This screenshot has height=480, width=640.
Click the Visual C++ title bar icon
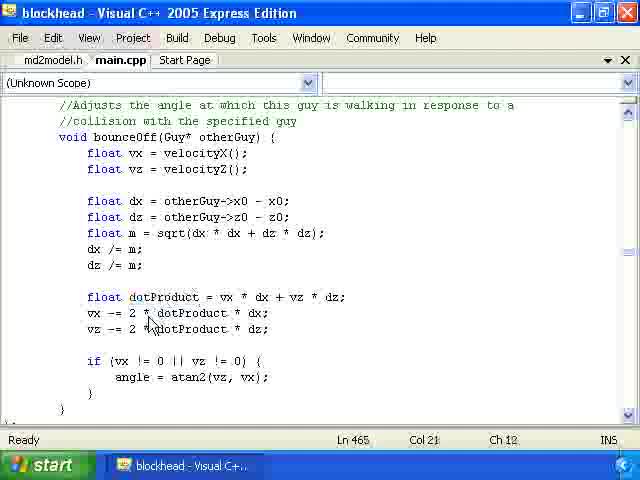pos(9,11)
